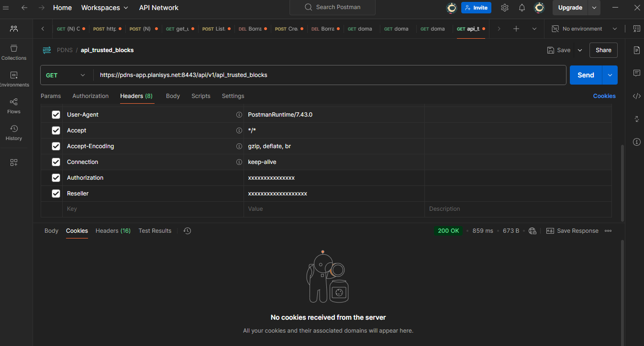Switch to the Settings tab

tap(233, 96)
